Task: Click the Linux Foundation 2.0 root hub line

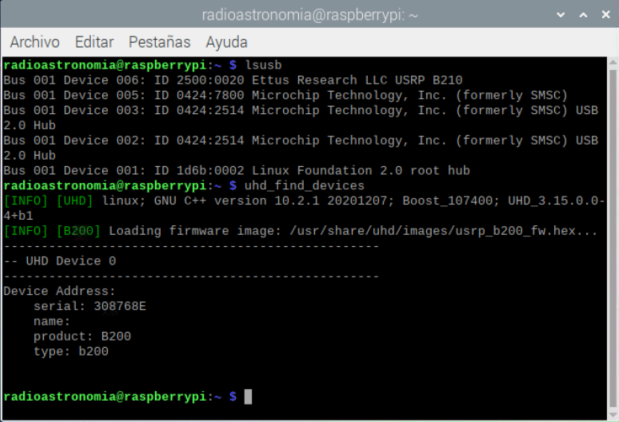Action: pos(237,171)
